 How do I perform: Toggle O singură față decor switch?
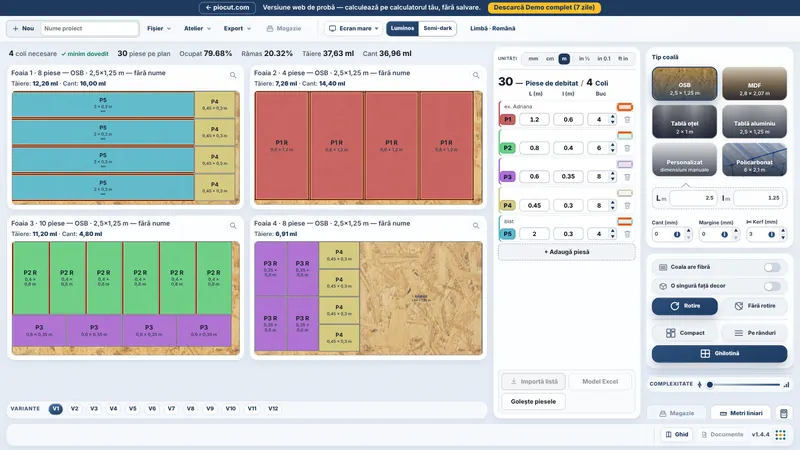pyautogui.click(x=772, y=286)
